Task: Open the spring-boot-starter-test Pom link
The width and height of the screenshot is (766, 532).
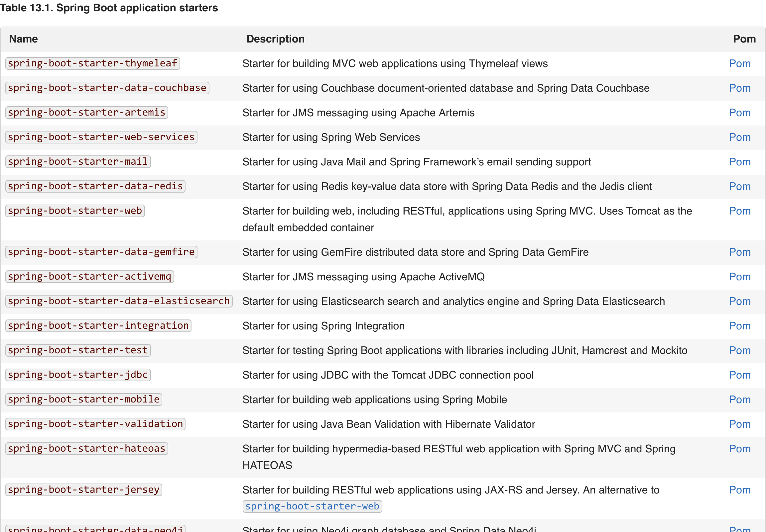Action: click(x=739, y=350)
